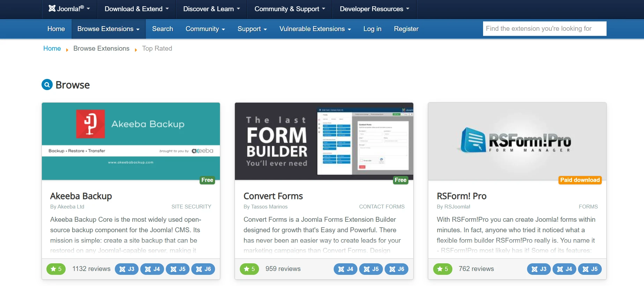Click Top Rated breadcrumb text

pos(157,49)
